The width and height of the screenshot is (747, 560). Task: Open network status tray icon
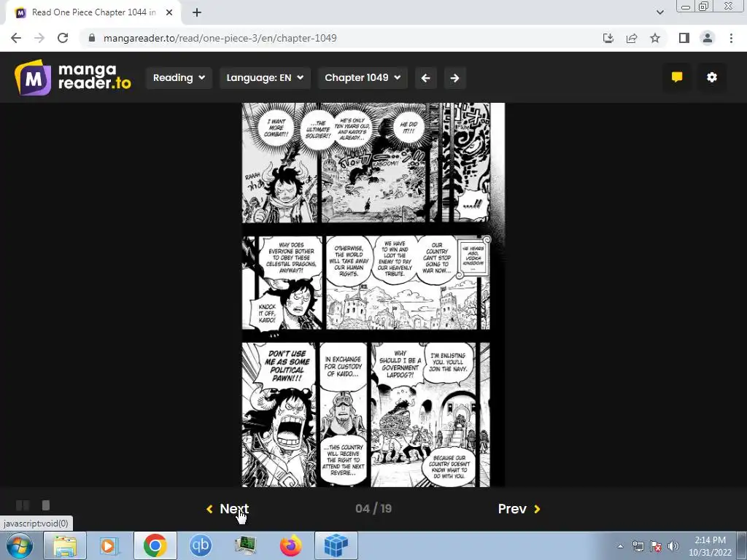[638, 546]
